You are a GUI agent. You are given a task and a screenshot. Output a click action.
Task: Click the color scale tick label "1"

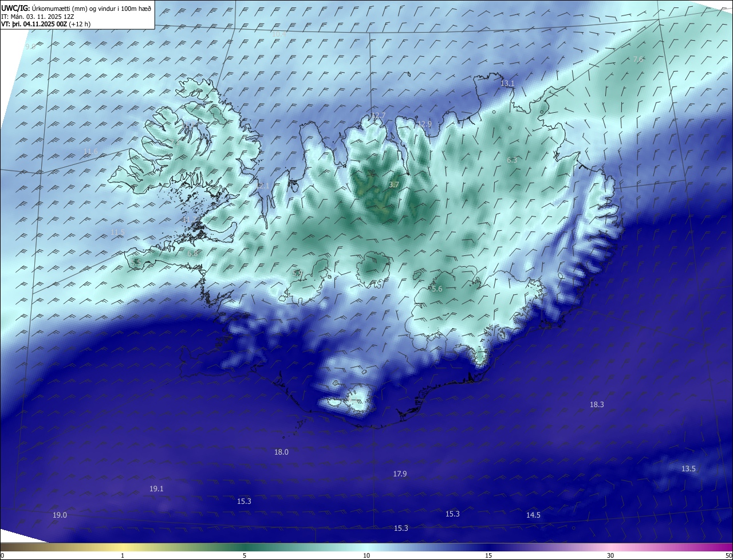123,556
